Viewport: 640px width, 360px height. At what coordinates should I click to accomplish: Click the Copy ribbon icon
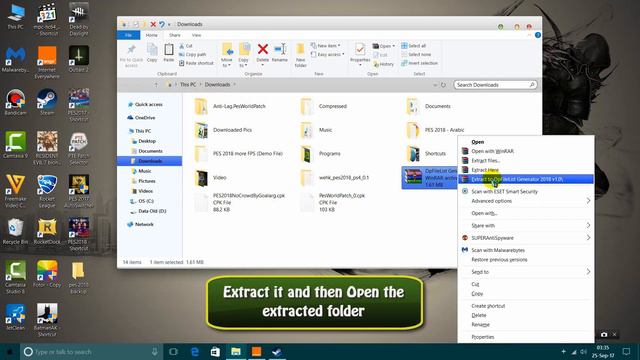[152, 50]
